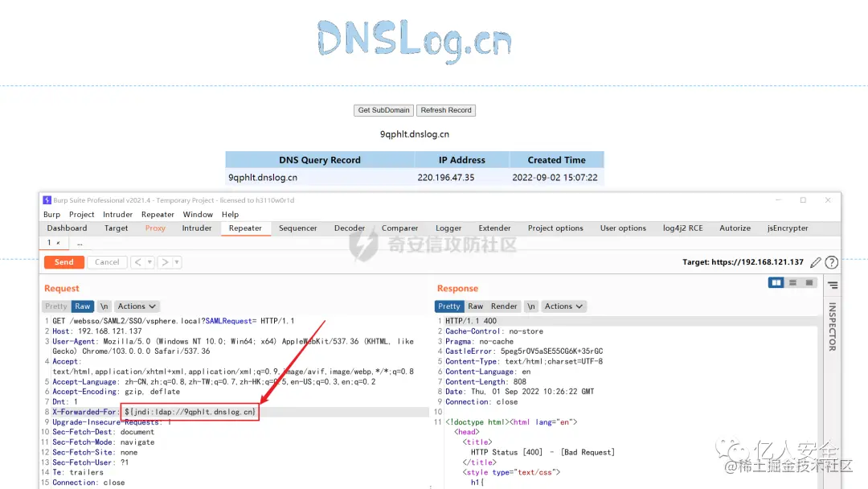The height and width of the screenshot is (489, 868).
Task: Click the HTTP/1.1 400 response line
Action: pos(471,321)
